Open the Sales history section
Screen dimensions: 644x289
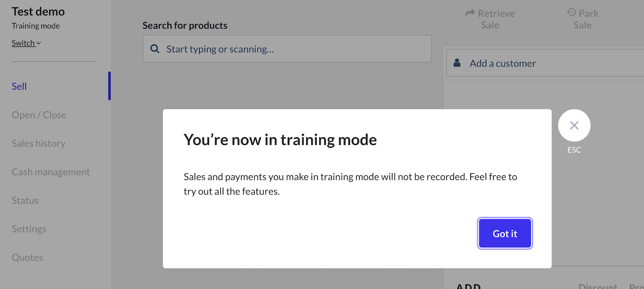[x=38, y=143]
